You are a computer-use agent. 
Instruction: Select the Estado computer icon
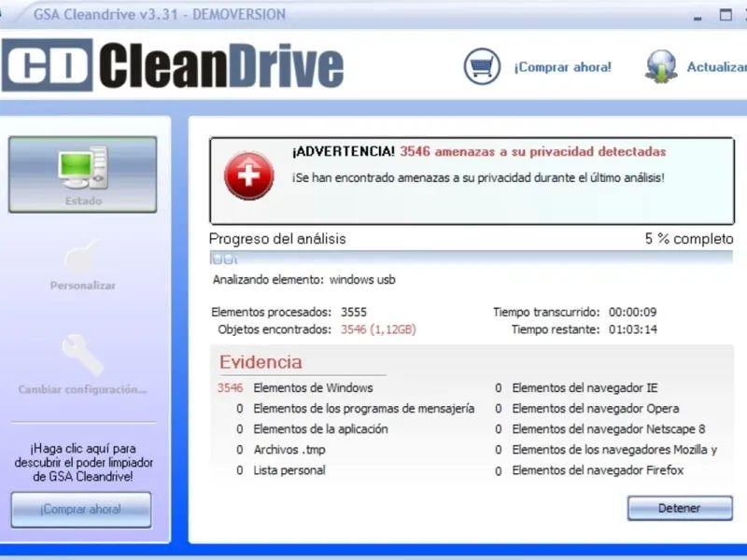[x=84, y=168]
